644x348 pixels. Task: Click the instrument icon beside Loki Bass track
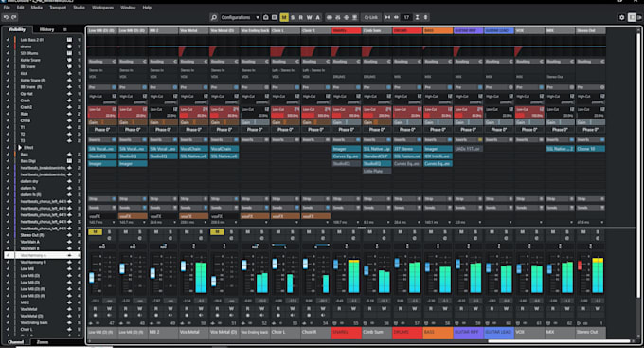tap(69, 40)
